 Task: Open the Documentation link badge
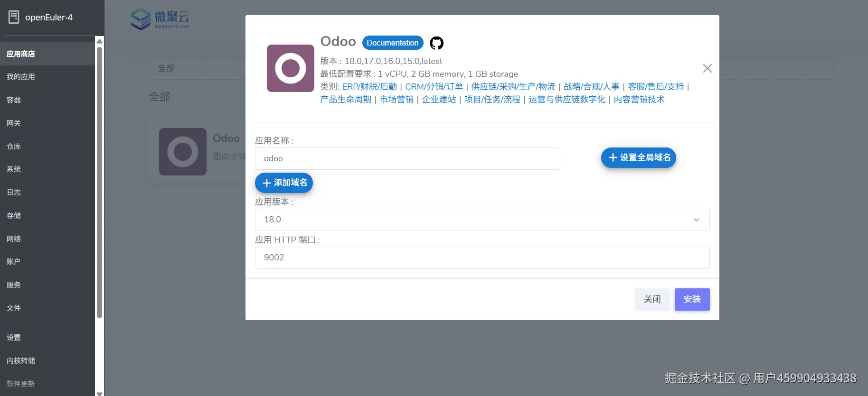[393, 43]
